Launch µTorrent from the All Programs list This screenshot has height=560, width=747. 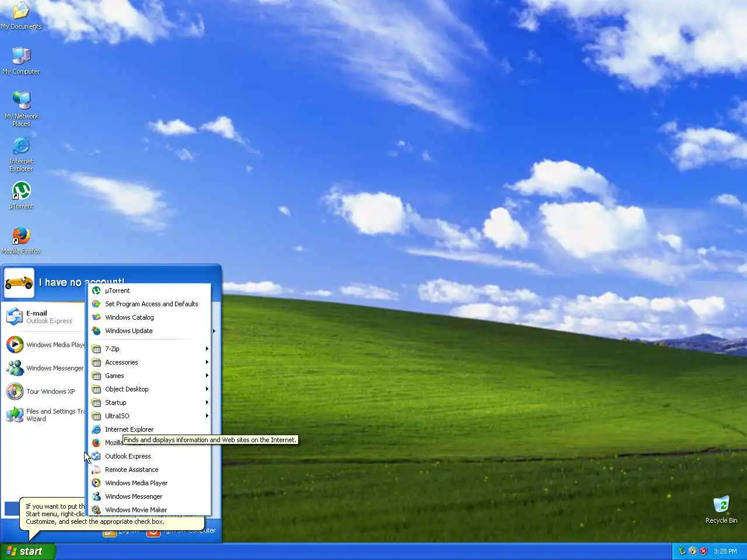(149, 290)
